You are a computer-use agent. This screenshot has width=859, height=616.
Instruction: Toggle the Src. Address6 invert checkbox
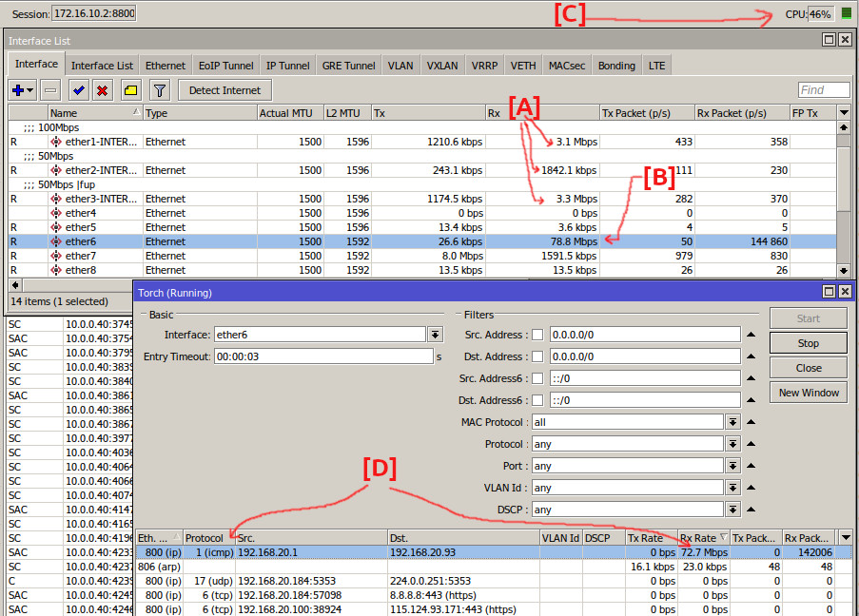tap(538, 378)
